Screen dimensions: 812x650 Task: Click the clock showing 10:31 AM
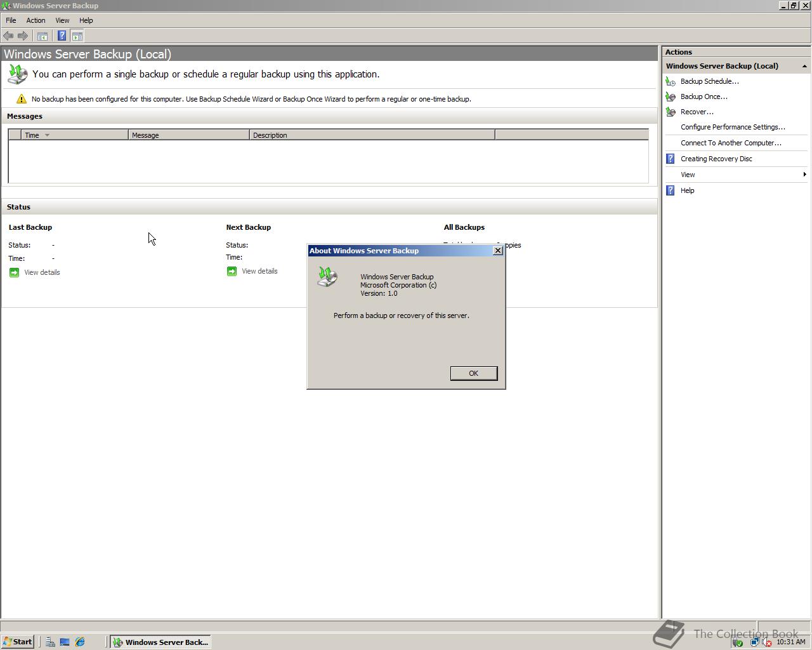(x=790, y=642)
